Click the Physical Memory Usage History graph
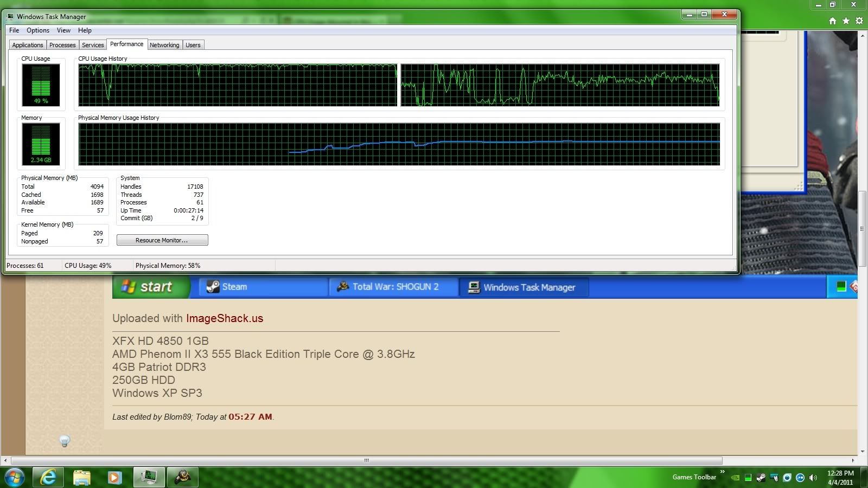The image size is (868, 488). 399,144
